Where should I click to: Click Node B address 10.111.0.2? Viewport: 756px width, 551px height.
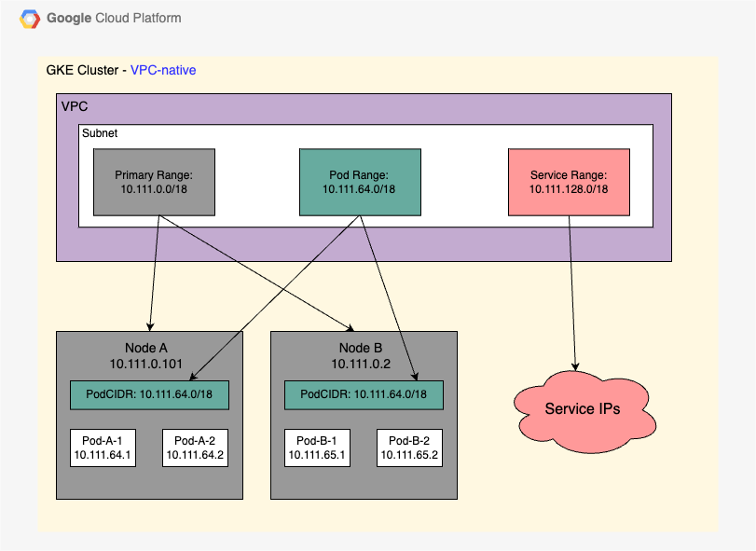pos(361,364)
